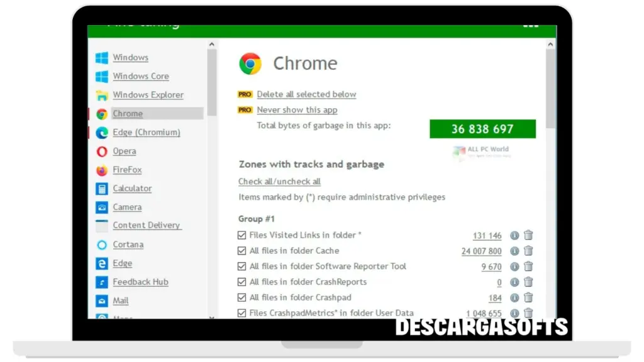Open Edge (Chromium) in the app list
The width and height of the screenshot is (644, 362).
(x=147, y=133)
